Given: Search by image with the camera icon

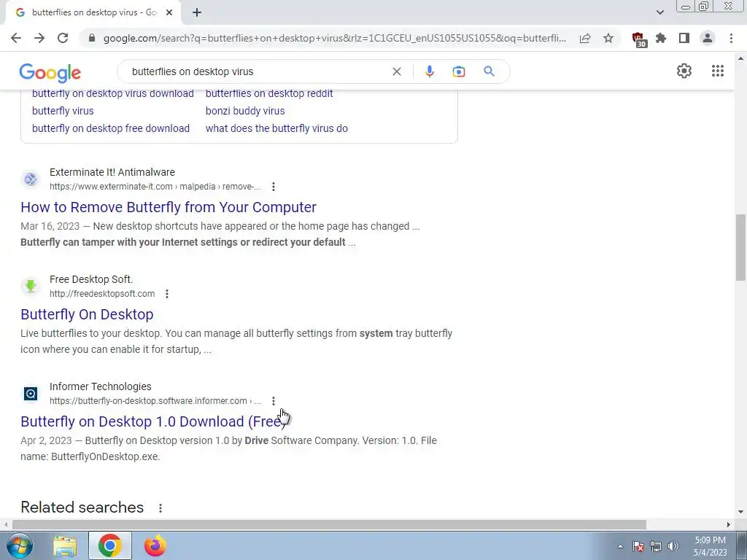Looking at the screenshot, I should [x=458, y=71].
